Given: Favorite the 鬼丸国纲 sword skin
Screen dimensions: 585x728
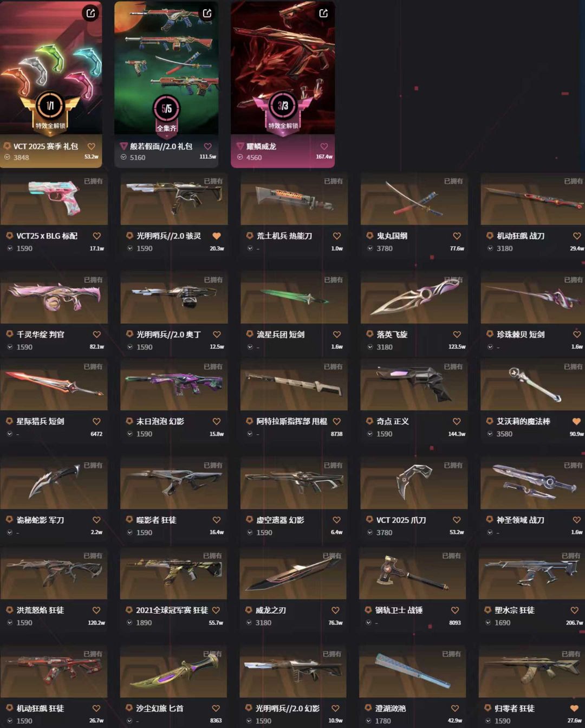Looking at the screenshot, I should click(457, 236).
